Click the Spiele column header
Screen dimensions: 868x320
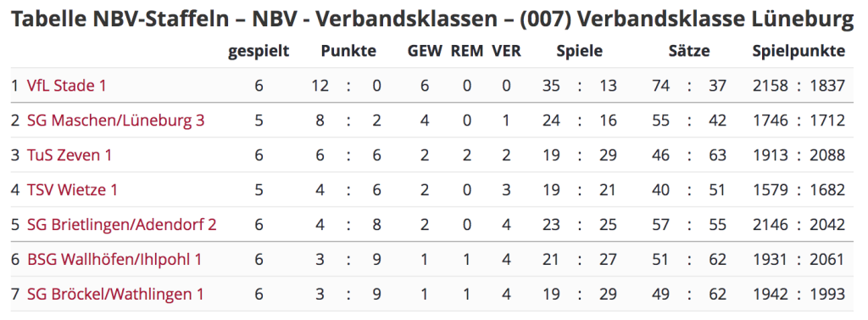tap(580, 52)
